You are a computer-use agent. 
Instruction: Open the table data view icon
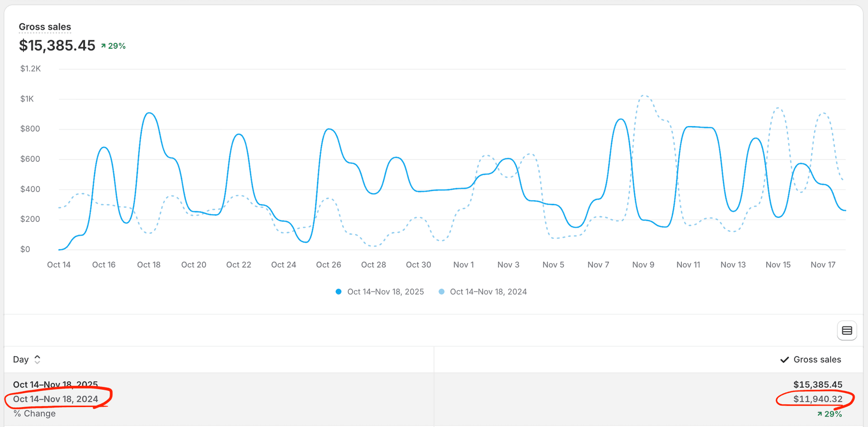847,330
